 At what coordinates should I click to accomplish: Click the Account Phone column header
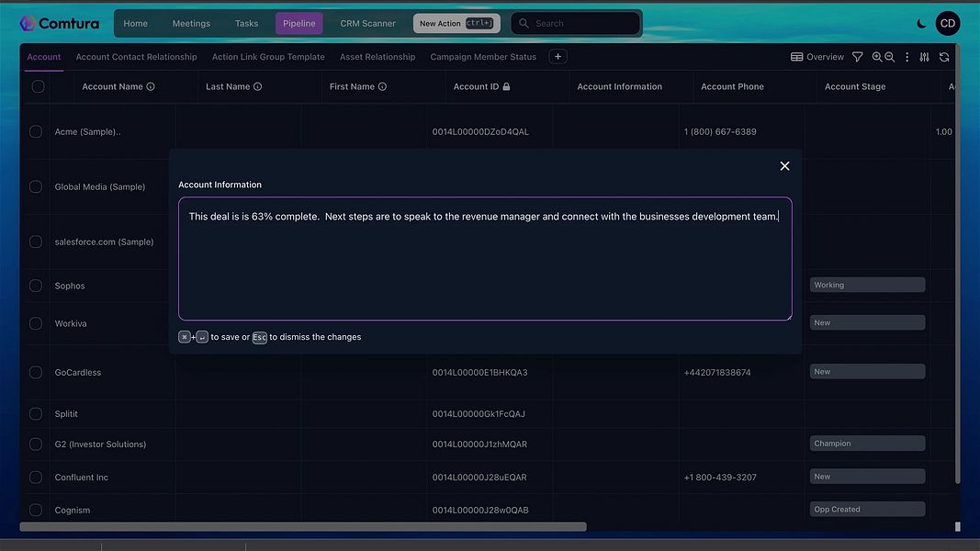pyautogui.click(x=733, y=87)
